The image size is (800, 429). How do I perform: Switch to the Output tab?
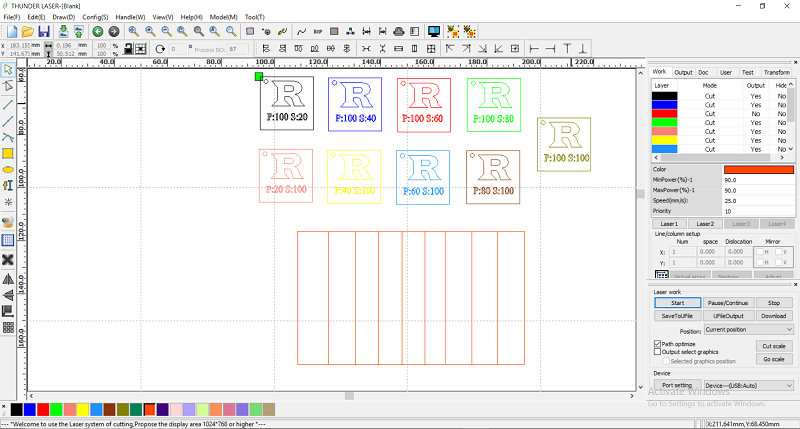pos(683,72)
